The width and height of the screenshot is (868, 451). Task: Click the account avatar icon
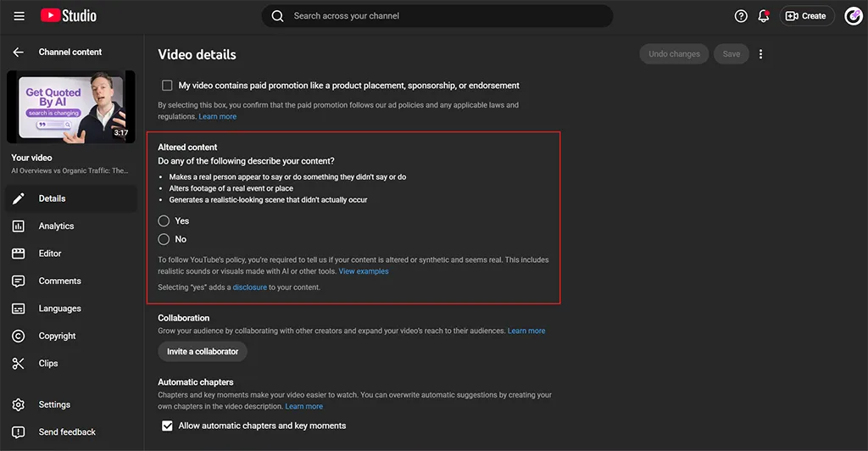(853, 16)
